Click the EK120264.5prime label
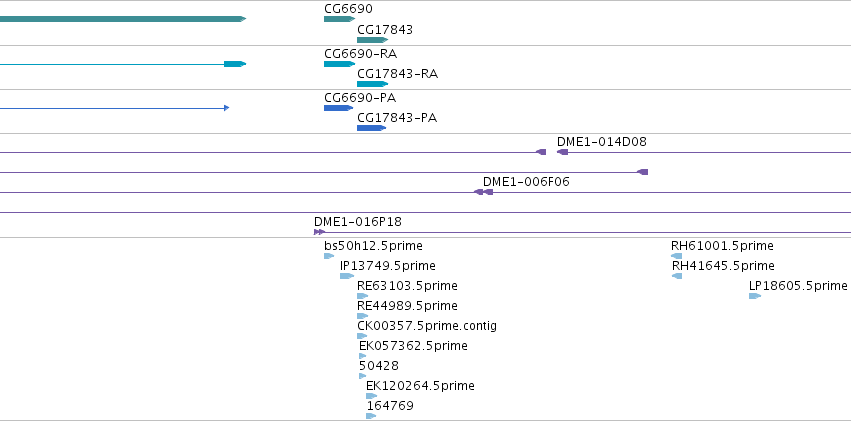This screenshot has width=851, height=421. pyautogui.click(x=420, y=386)
